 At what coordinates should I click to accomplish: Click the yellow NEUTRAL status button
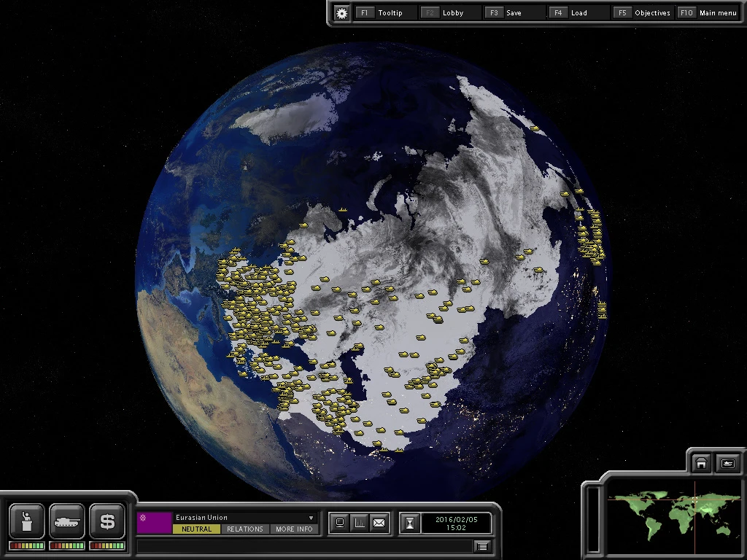point(196,529)
